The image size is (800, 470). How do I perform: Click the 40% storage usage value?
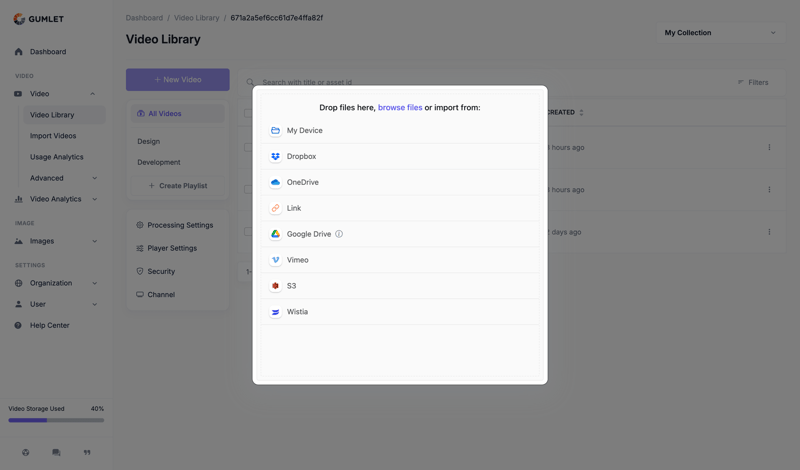click(97, 409)
